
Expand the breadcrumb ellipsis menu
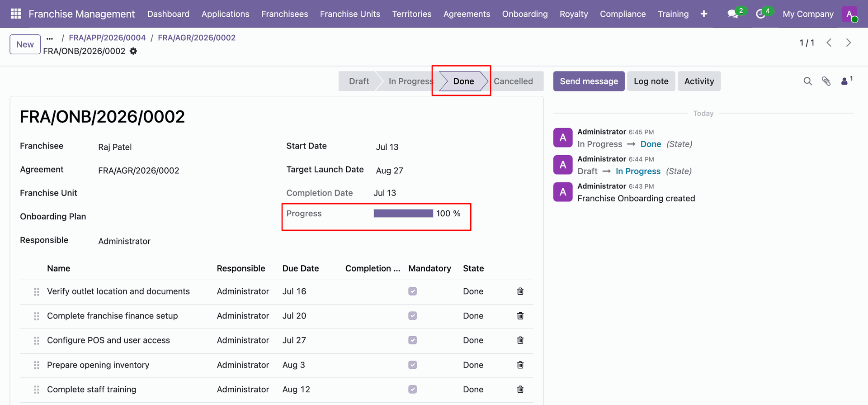(50, 38)
